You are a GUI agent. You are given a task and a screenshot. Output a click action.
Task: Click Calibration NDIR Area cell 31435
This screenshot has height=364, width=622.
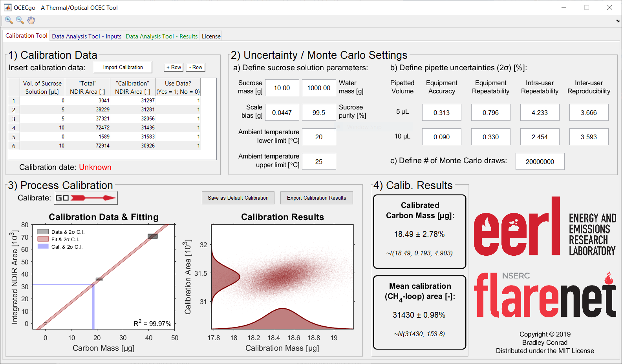(133, 128)
